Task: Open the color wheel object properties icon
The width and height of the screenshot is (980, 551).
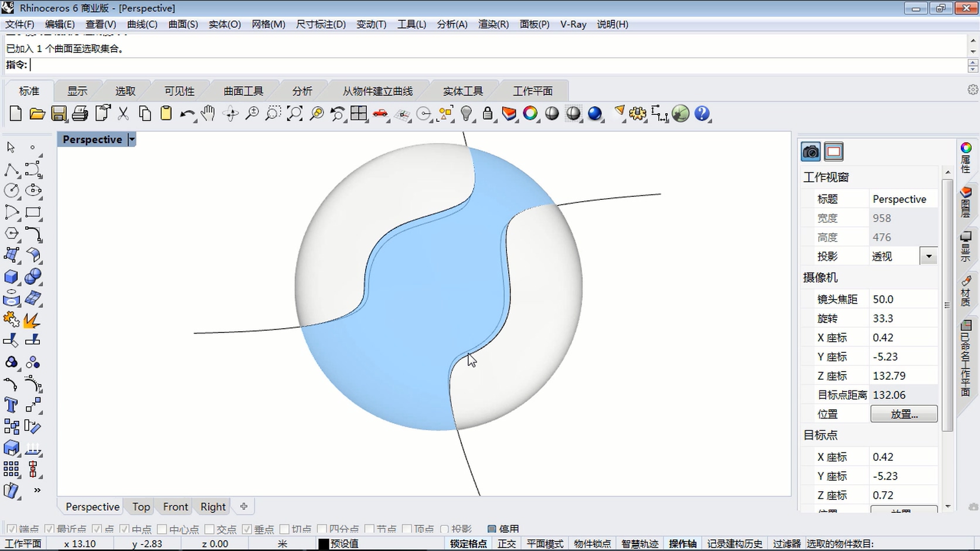Action: click(530, 114)
